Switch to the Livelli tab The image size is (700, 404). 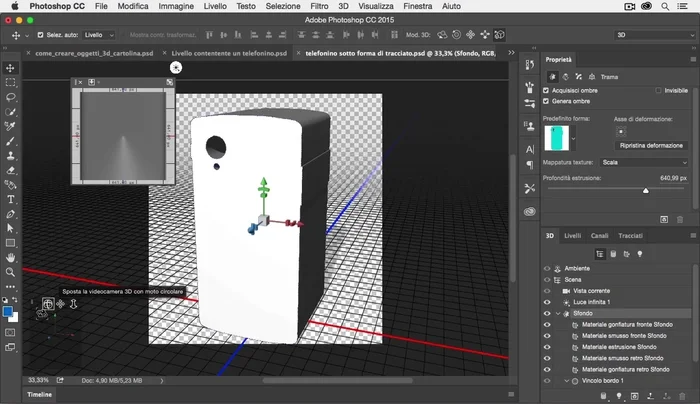pyautogui.click(x=572, y=236)
